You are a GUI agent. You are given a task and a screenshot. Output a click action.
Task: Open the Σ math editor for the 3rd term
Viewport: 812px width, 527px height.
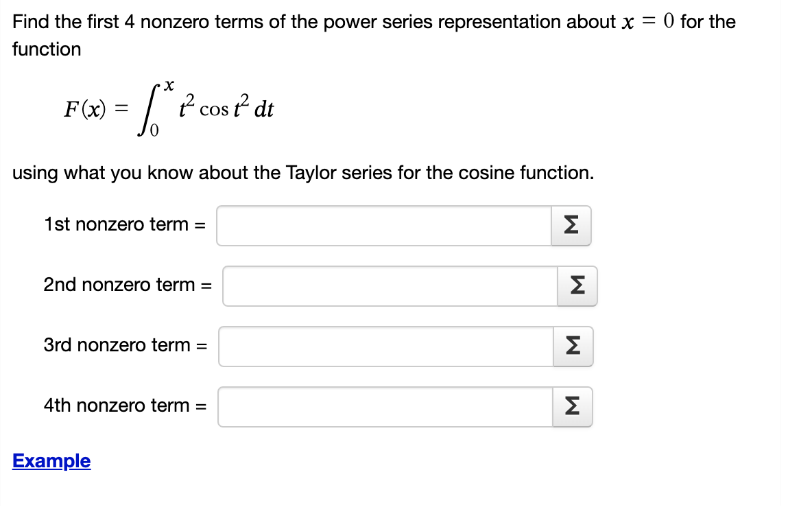point(574,347)
